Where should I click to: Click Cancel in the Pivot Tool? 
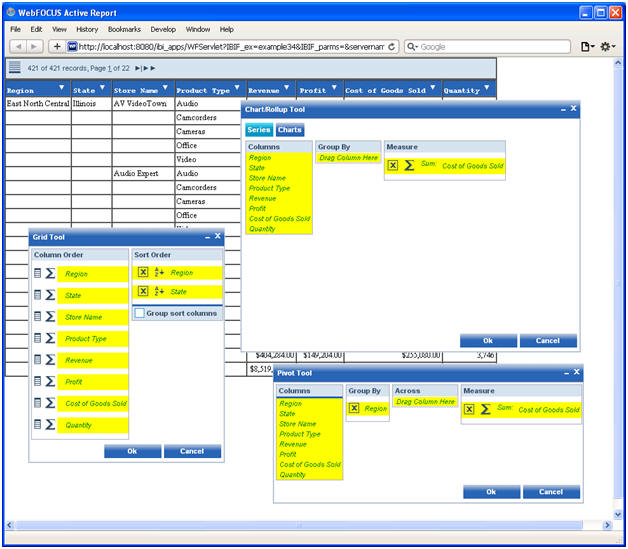551,492
